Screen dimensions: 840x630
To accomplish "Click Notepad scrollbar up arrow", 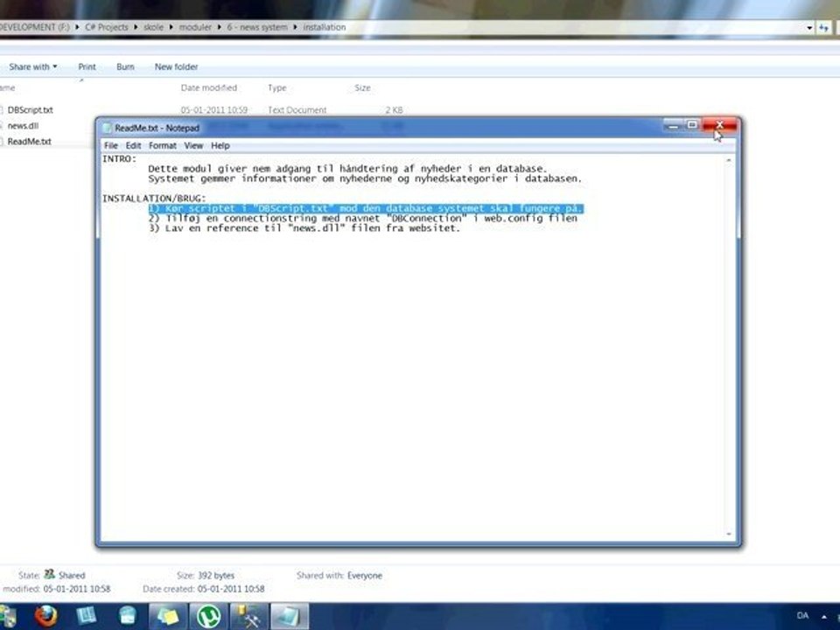I will click(729, 160).
